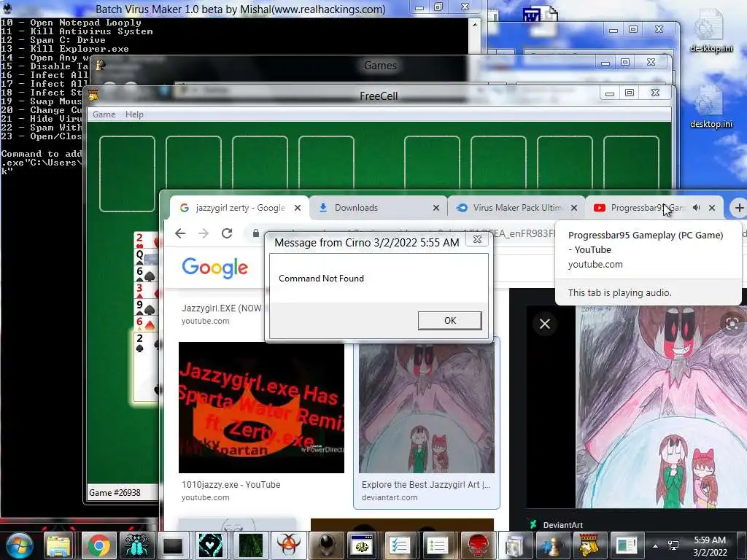
Task: Switch to Chrome via its taskbar icon
Action: [x=98, y=545]
